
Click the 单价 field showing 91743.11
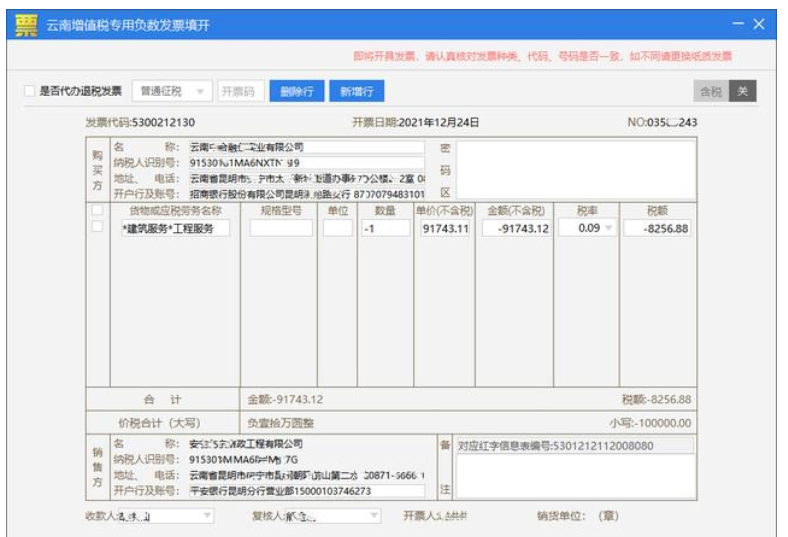click(x=445, y=229)
